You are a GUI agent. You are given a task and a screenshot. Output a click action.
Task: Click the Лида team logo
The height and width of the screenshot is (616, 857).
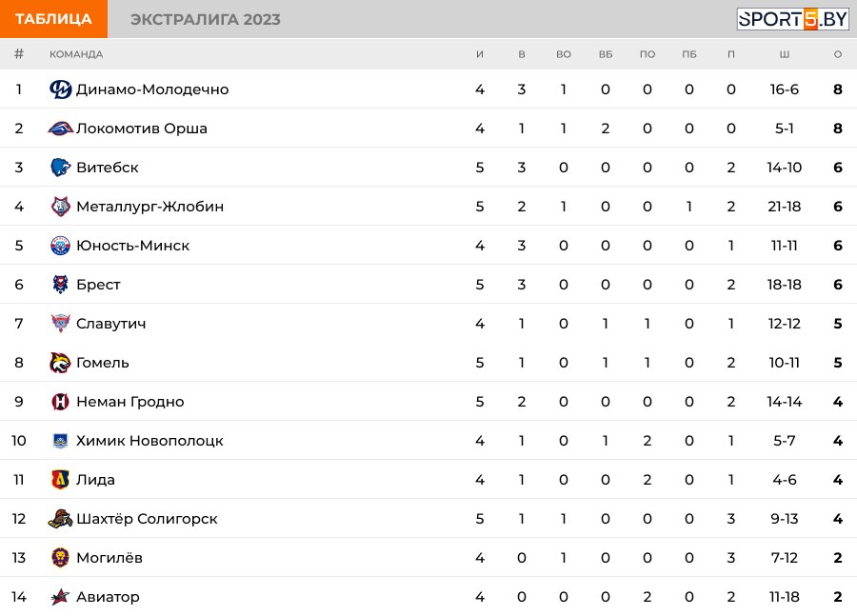click(60, 479)
